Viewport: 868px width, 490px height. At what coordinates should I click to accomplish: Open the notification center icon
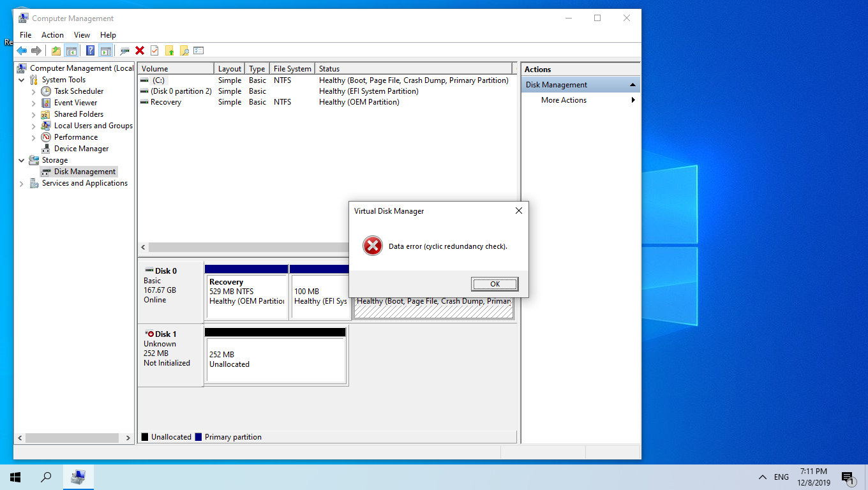pos(848,477)
